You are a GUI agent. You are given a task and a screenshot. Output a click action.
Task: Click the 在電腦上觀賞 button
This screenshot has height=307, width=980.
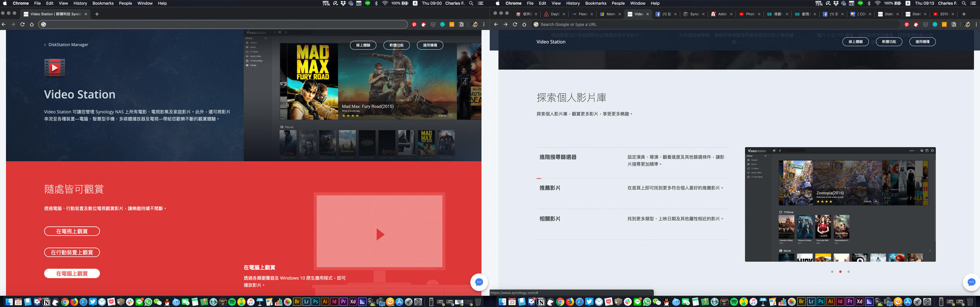[x=72, y=274]
